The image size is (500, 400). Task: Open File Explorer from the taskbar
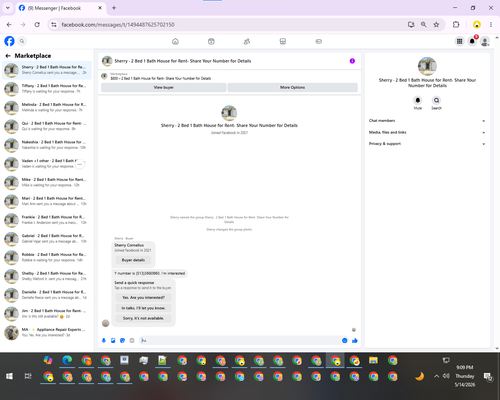[x=373, y=360]
